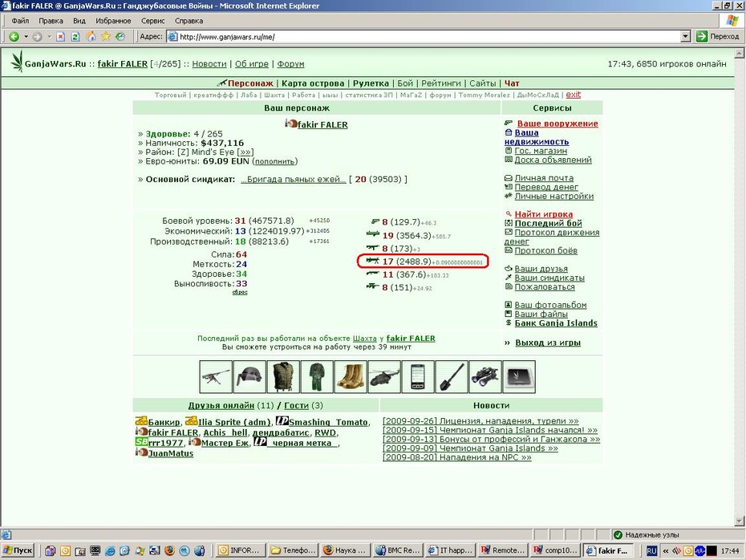This screenshot has width=746, height=560.
Task: Show hidden system tray icons chevron
Action: (x=666, y=551)
